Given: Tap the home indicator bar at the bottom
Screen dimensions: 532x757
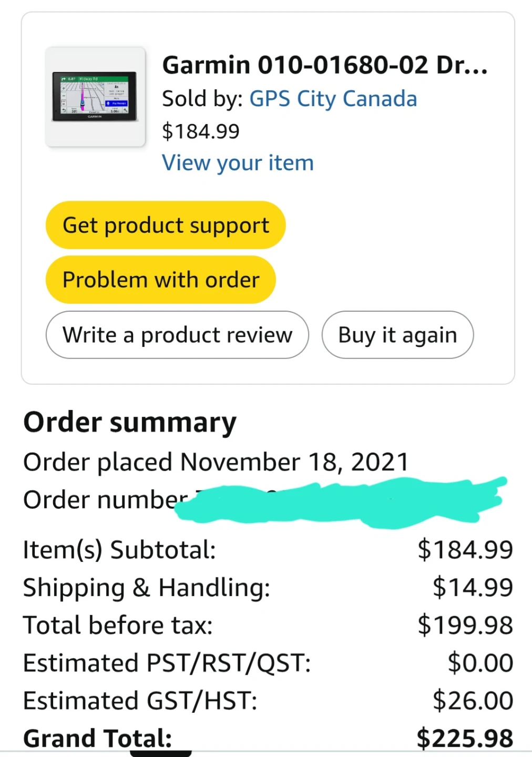Looking at the screenshot, I should (x=161, y=754).
